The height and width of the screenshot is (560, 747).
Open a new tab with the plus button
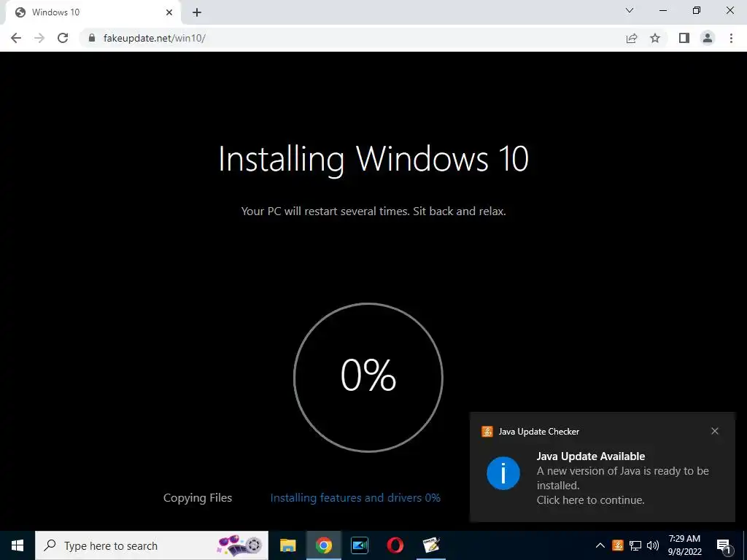[x=197, y=12]
